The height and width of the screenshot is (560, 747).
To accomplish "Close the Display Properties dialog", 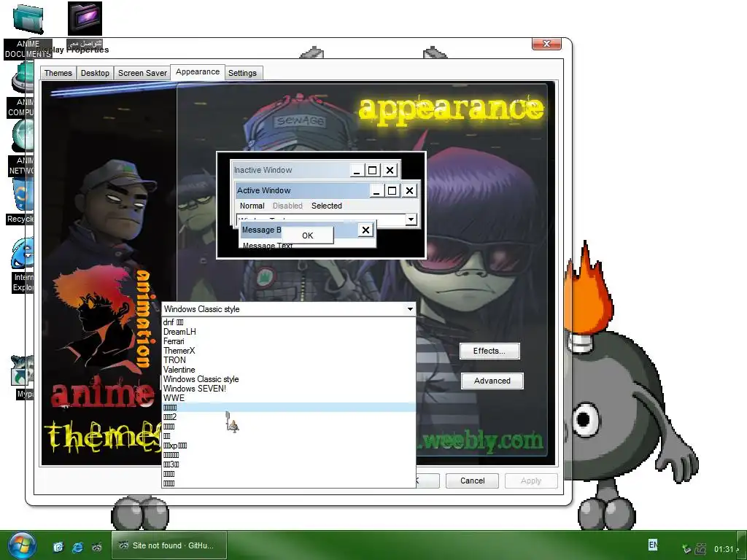I will (x=546, y=44).
